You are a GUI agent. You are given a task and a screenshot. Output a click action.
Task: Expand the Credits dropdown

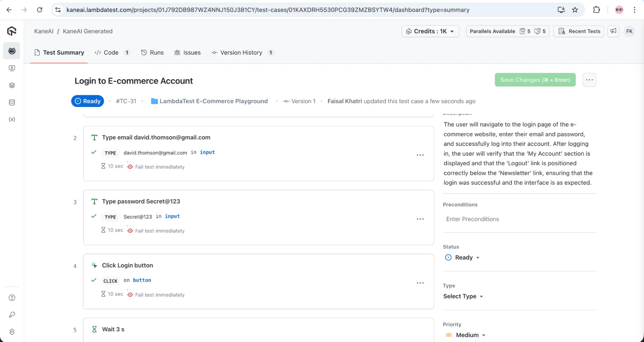[430, 31]
